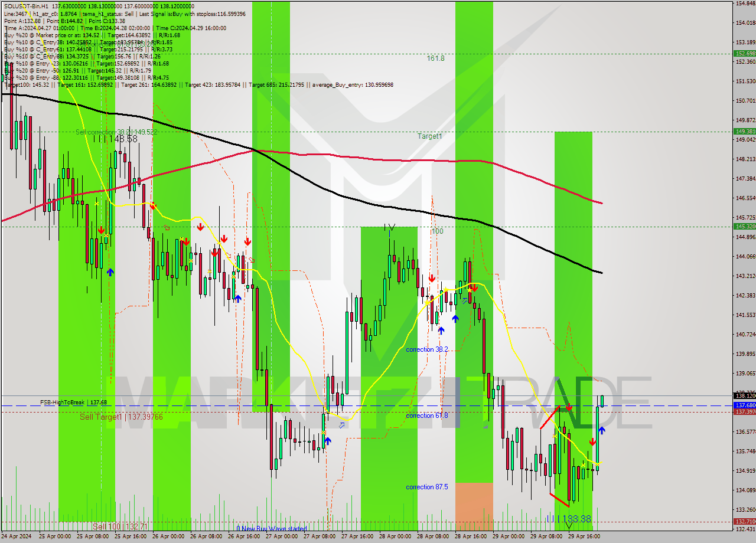Click the 135.748 price scale value
The height and width of the screenshot is (543, 756).
coord(745,451)
